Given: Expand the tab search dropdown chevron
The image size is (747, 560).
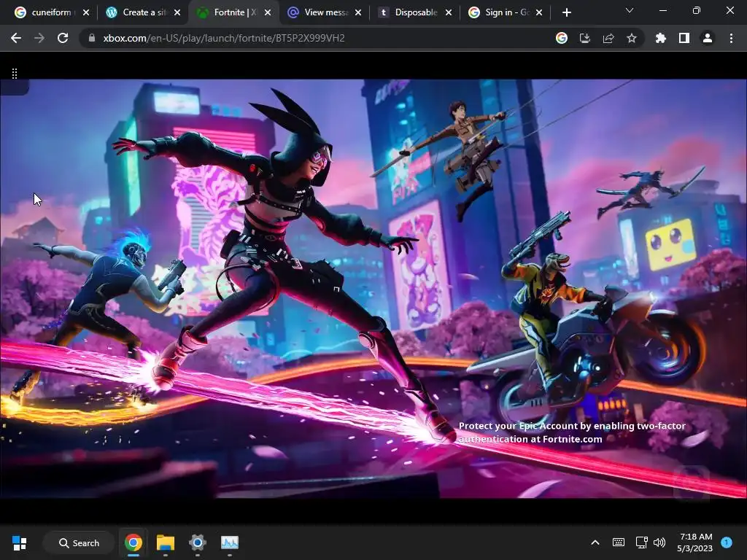Looking at the screenshot, I should pyautogui.click(x=630, y=10).
